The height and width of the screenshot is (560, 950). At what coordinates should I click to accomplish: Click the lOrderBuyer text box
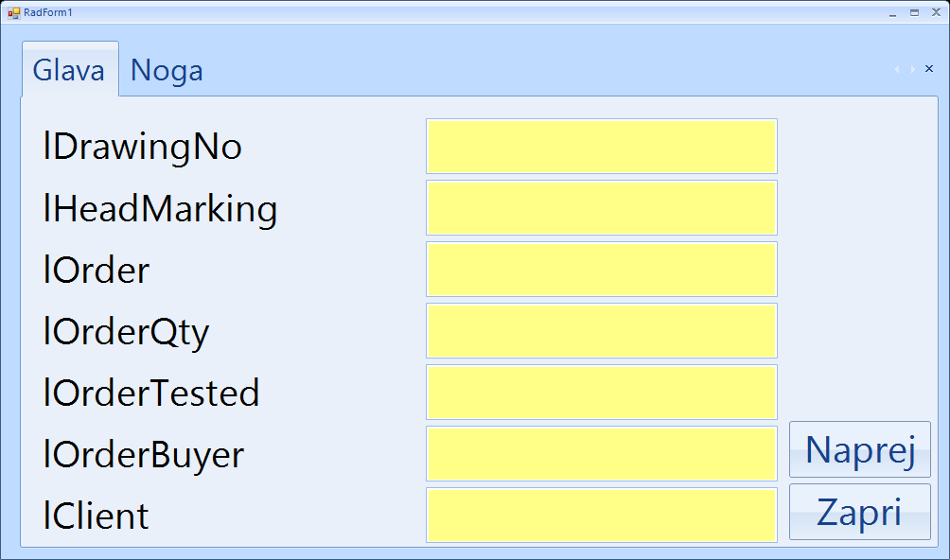(x=601, y=454)
